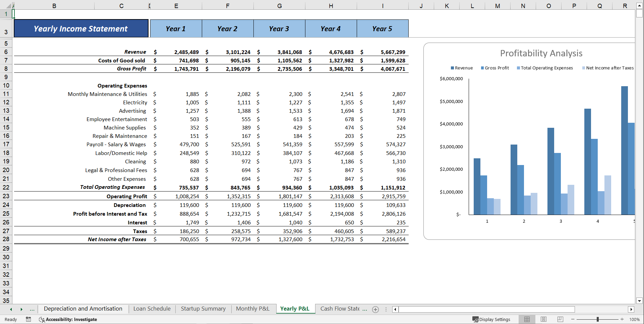Select the chart's $6,000,000 axis label
Viewport: 644px width, 324px height.
pos(451,79)
